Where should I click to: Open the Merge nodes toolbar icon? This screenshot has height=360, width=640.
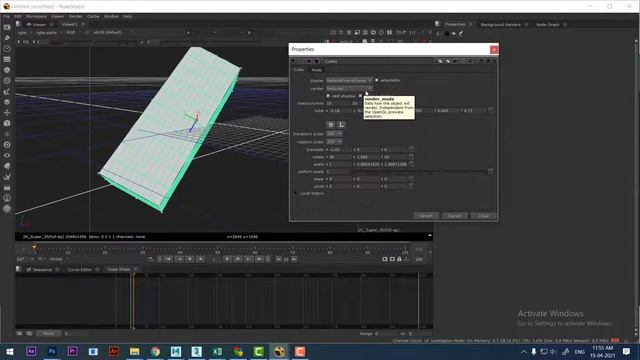7,102
